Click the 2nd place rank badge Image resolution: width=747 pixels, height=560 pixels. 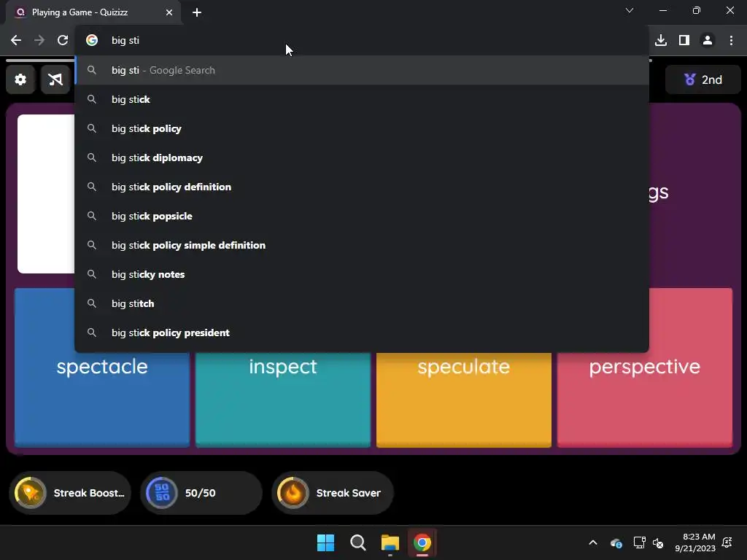703,79
